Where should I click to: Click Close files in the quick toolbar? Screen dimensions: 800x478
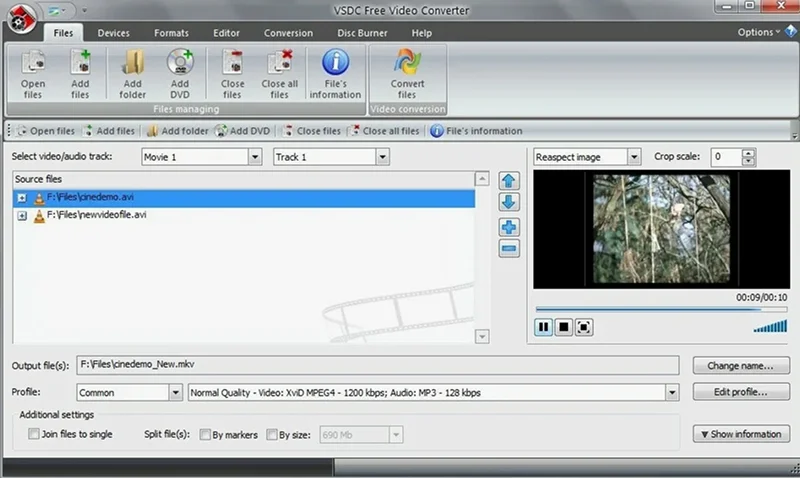[312, 131]
